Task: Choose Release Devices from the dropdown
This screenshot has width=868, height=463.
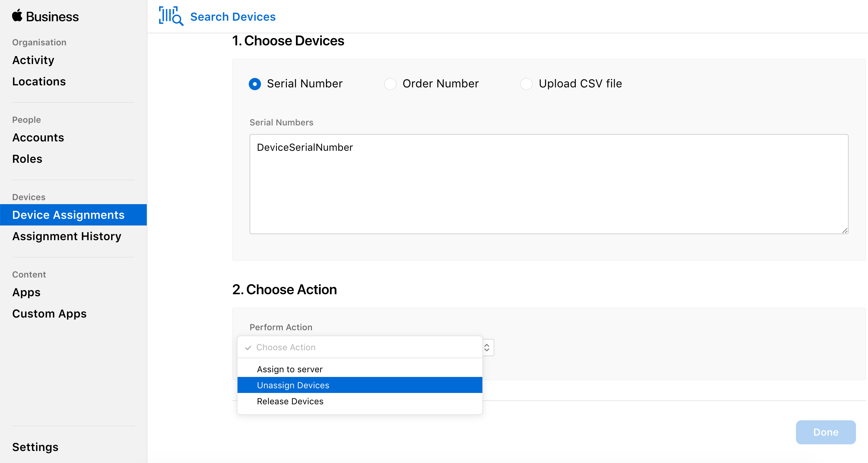Action: [360, 401]
